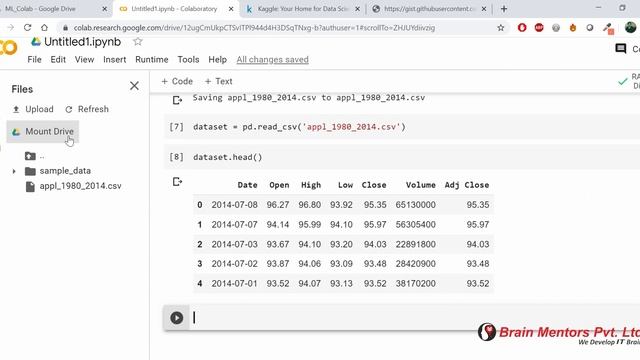Open the Runtime menu
The width and height of the screenshot is (640, 360).
[152, 60]
